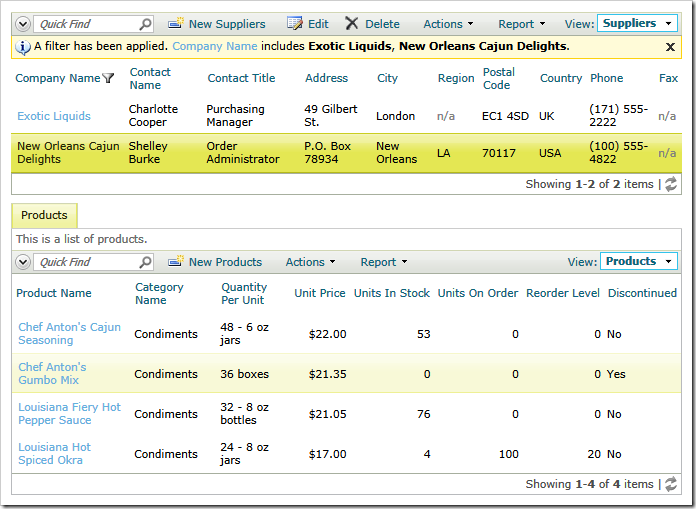Click the Products Quick Find magnifier icon
Viewport: 696px width, 509px height.
click(x=145, y=262)
